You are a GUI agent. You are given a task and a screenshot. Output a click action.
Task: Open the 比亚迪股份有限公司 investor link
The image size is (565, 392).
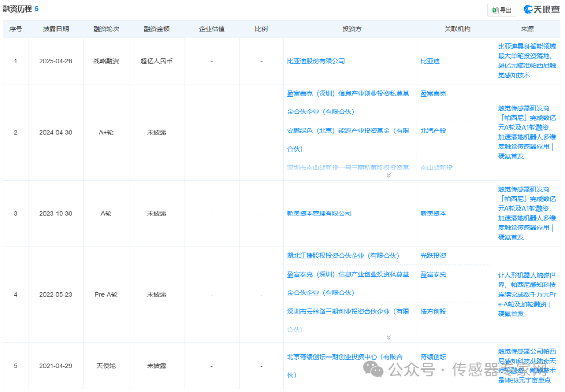[315, 61]
